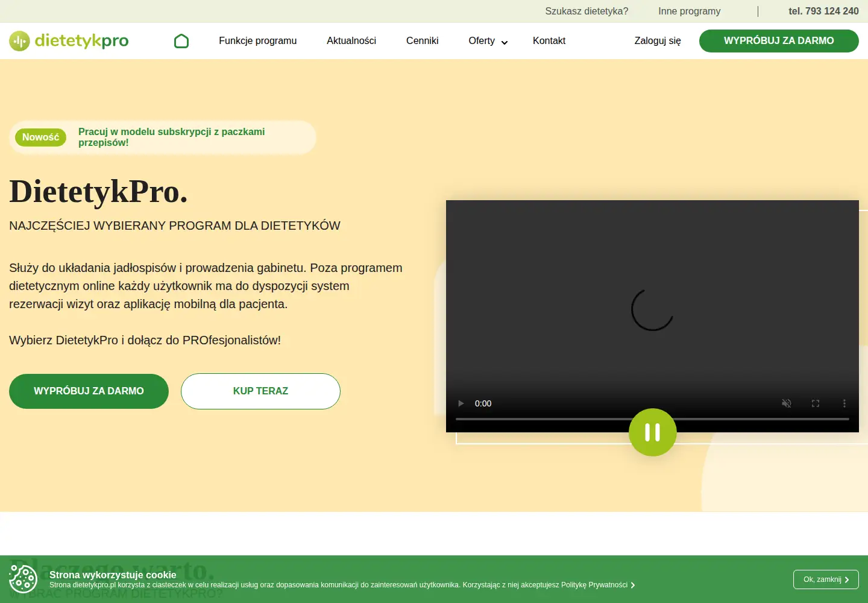The width and height of the screenshot is (868, 603).
Task: Open the Szukasz dietetyka? link
Action: point(587,11)
